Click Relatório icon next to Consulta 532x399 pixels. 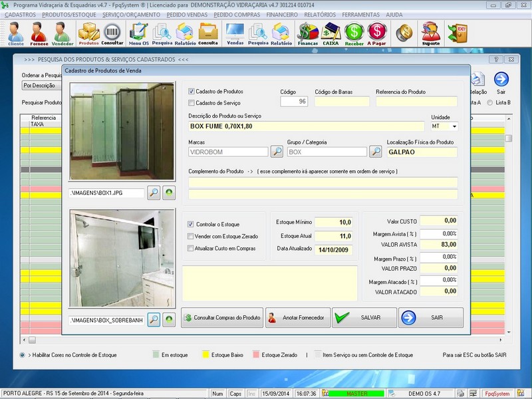tap(186, 33)
